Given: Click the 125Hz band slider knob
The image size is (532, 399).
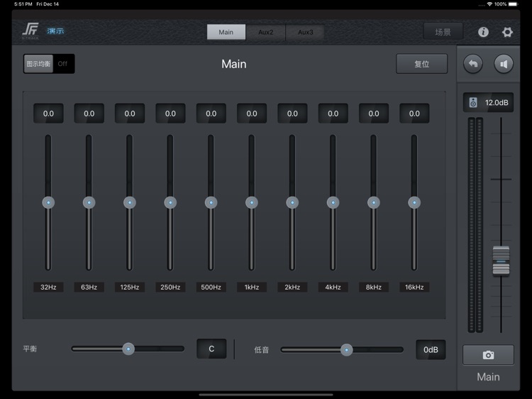Looking at the screenshot, I should tap(130, 202).
